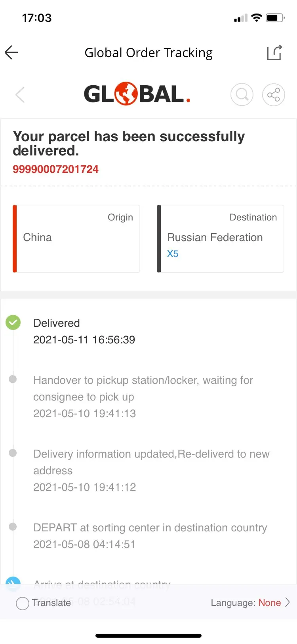Expand the Language: None selector chevron
The height and width of the screenshot is (644, 297).
287,603
